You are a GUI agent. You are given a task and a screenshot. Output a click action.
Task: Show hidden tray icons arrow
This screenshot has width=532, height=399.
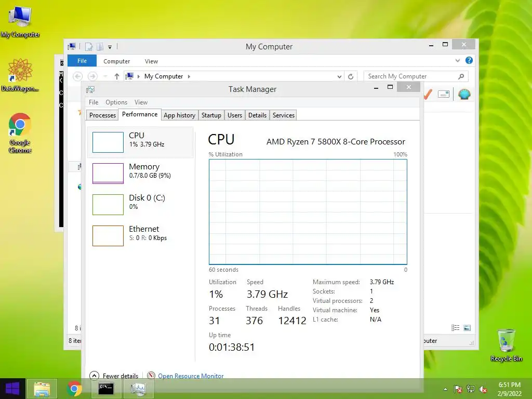tap(445, 389)
